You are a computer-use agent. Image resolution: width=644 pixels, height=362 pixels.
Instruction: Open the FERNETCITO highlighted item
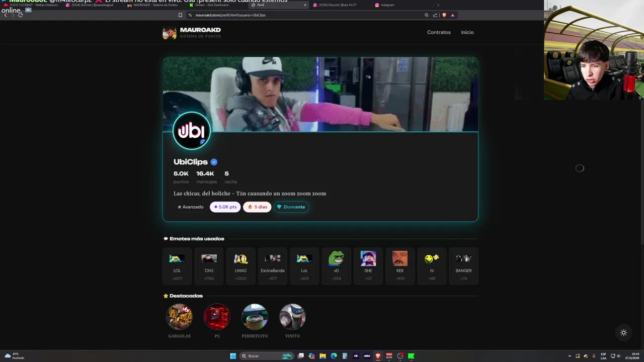(255, 317)
